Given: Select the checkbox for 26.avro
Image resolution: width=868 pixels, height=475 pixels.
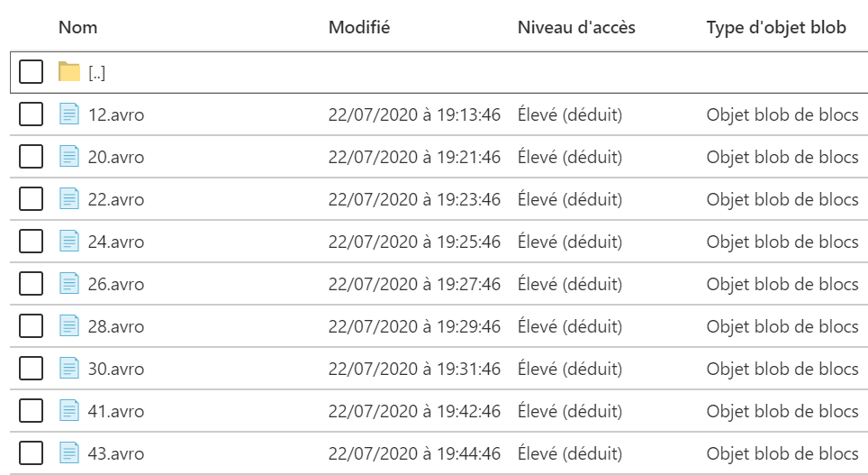Looking at the screenshot, I should pos(31,283).
